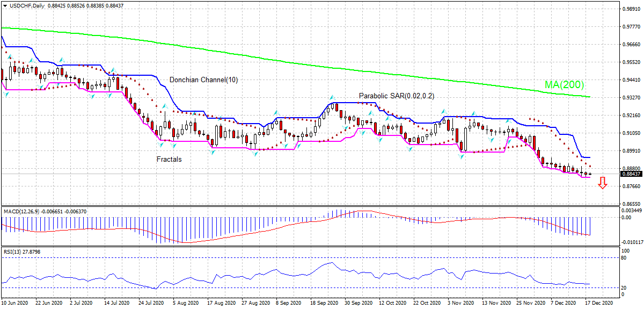The image size is (644, 309).
Task: Click date label 17 Aug 2020
Action: (222, 303)
